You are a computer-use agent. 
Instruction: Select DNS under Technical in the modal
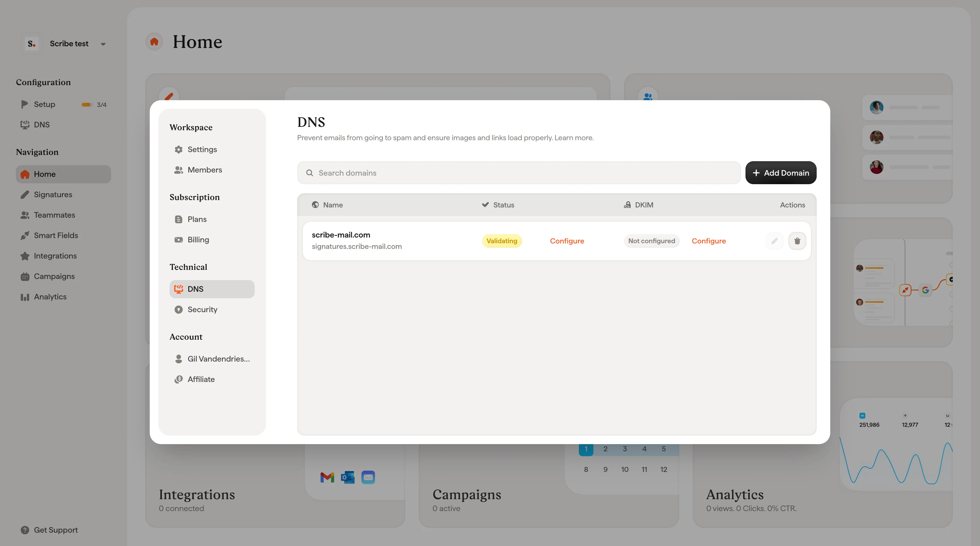(x=212, y=289)
